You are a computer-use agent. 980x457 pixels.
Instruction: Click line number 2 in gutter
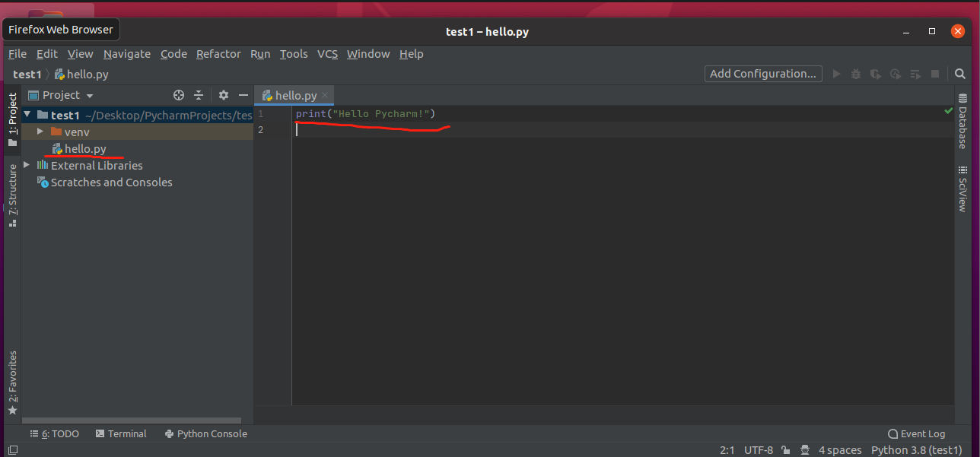[x=261, y=129]
